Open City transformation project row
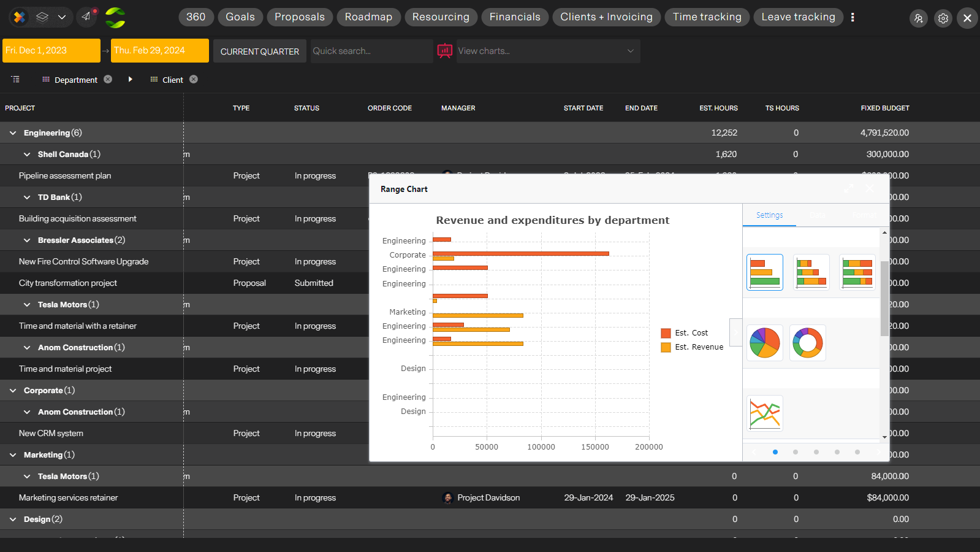Viewport: 980px width, 552px height. click(68, 283)
